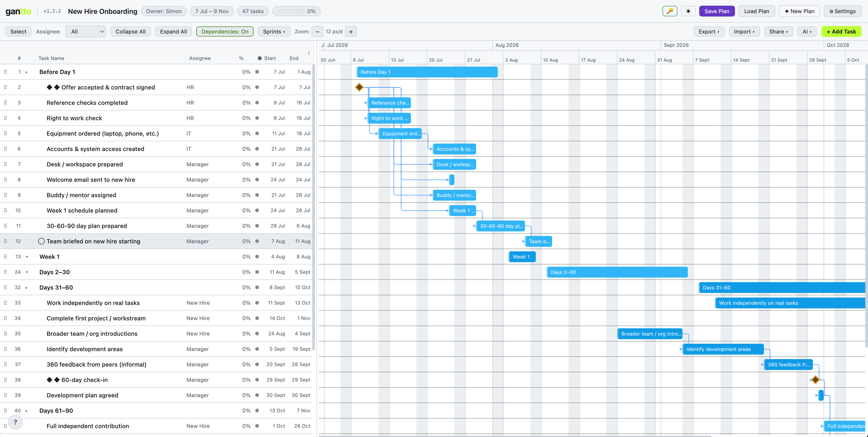Click the gantto logo

(x=19, y=11)
